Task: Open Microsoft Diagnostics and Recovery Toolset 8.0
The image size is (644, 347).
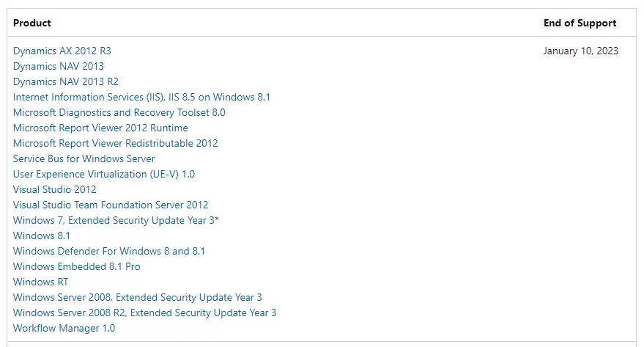Action: (119, 113)
